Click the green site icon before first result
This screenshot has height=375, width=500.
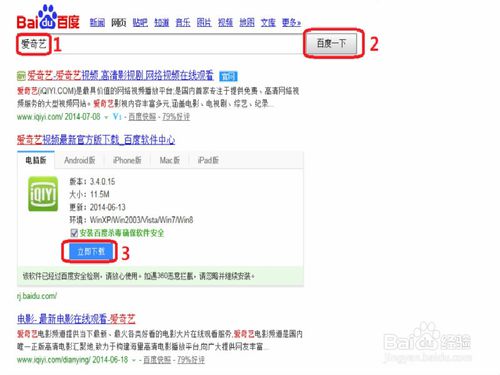(21, 76)
